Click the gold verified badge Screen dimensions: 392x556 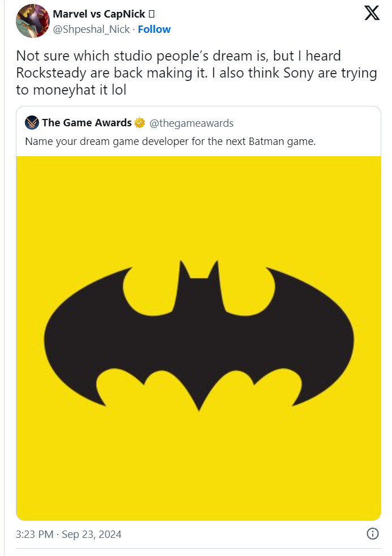click(140, 123)
